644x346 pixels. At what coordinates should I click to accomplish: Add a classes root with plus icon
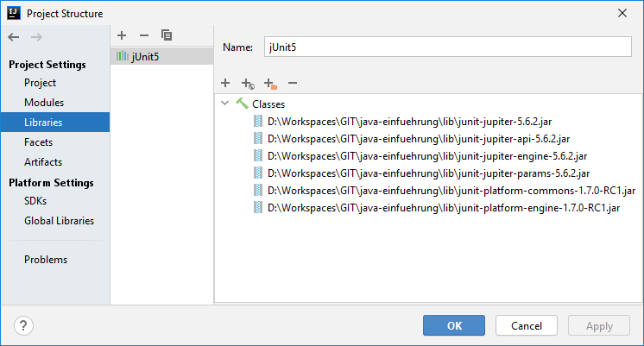point(225,83)
